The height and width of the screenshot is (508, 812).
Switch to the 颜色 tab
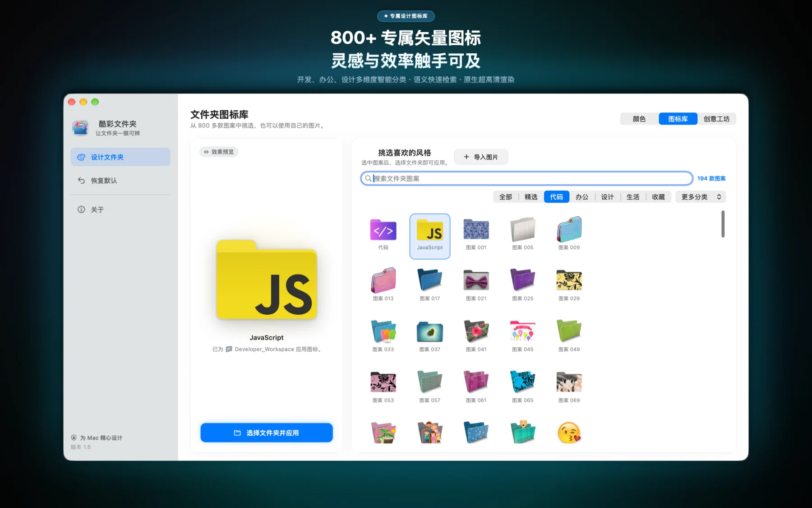point(639,119)
